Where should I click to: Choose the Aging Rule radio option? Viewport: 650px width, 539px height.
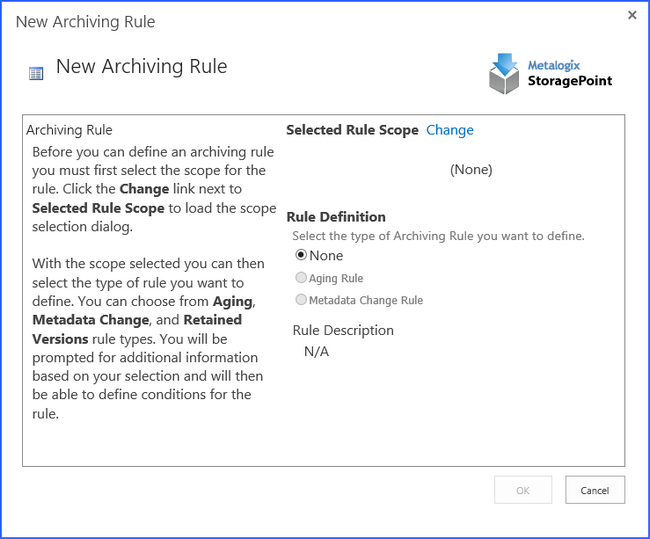[302, 278]
